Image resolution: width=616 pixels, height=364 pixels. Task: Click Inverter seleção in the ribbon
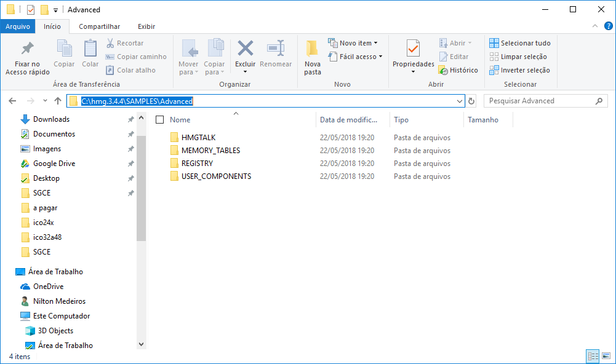(520, 70)
